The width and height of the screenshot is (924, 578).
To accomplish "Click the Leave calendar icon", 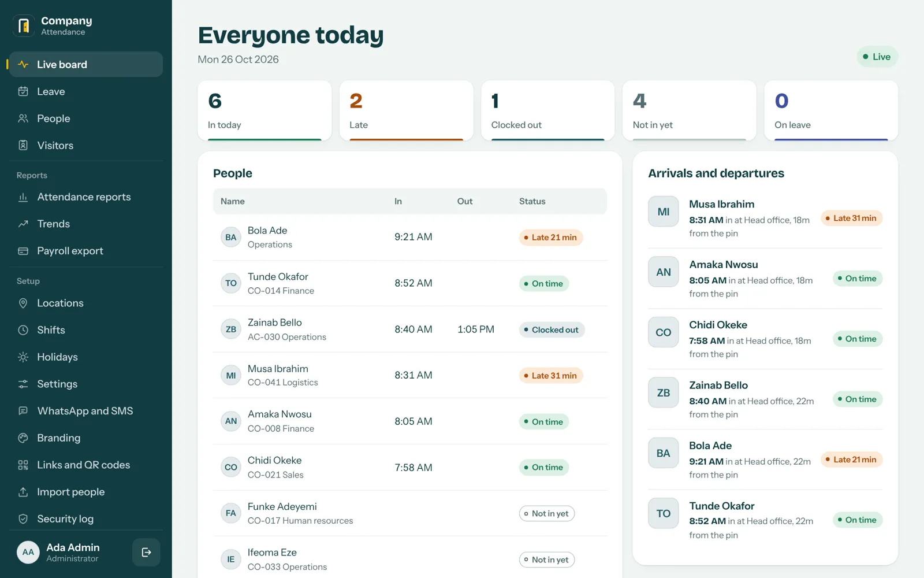I will pos(23,91).
